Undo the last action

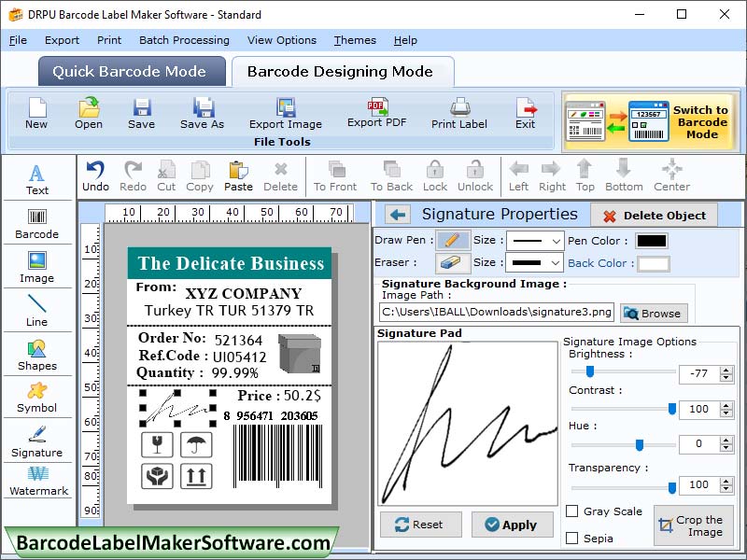pos(96,176)
